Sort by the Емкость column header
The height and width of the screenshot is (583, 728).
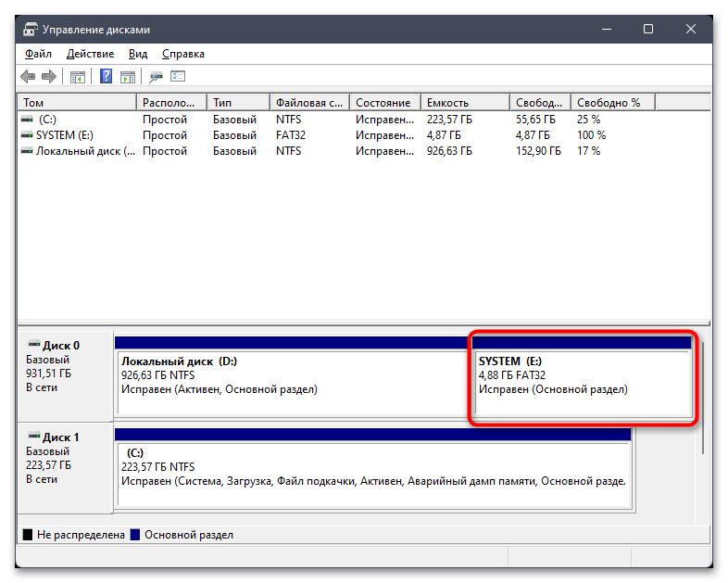466,103
